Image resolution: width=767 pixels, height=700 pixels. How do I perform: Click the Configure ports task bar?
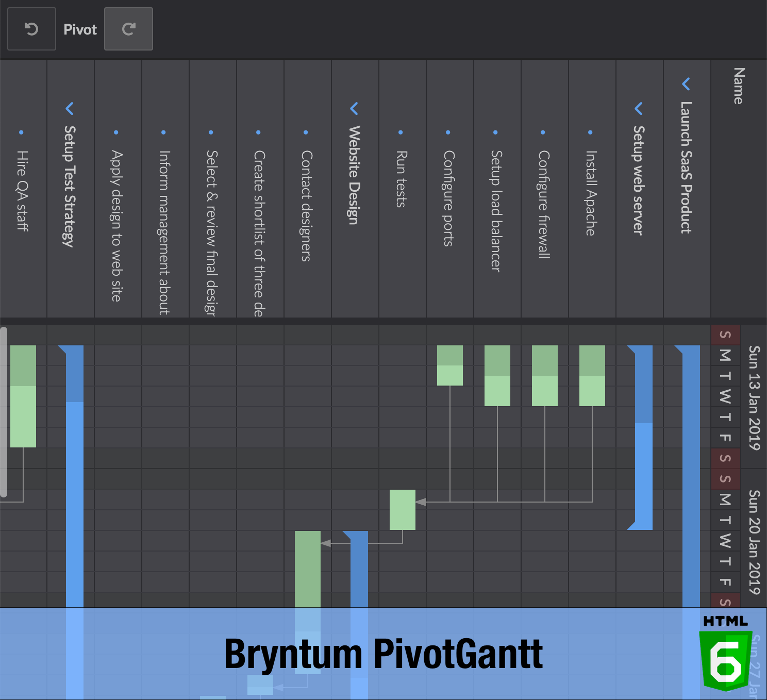450,365
